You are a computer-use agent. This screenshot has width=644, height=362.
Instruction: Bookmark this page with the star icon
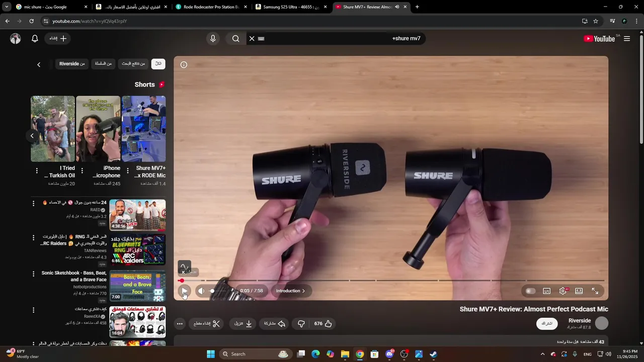[x=596, y=21]
